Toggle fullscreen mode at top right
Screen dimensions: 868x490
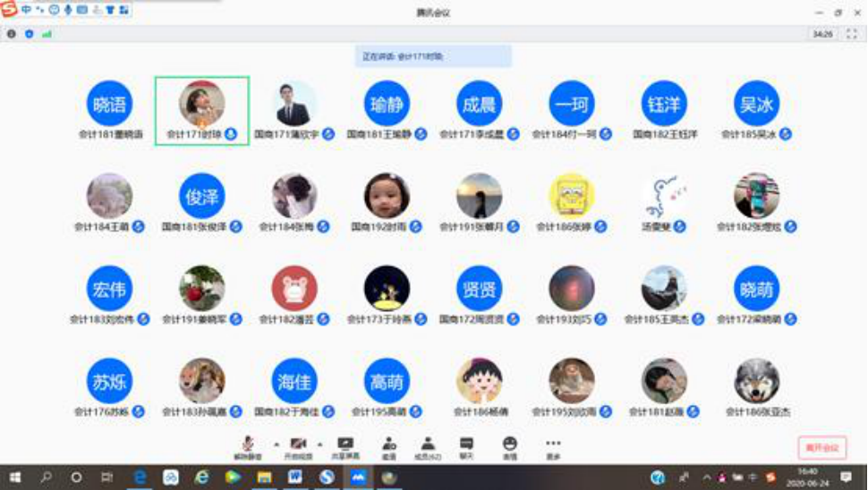click(850, 34)
